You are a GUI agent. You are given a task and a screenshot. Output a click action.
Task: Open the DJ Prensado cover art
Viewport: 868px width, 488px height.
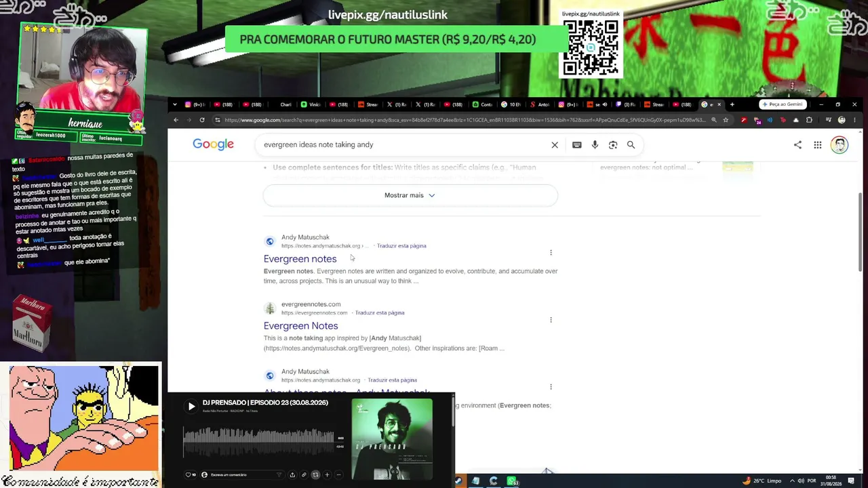[x=392, y=439]
